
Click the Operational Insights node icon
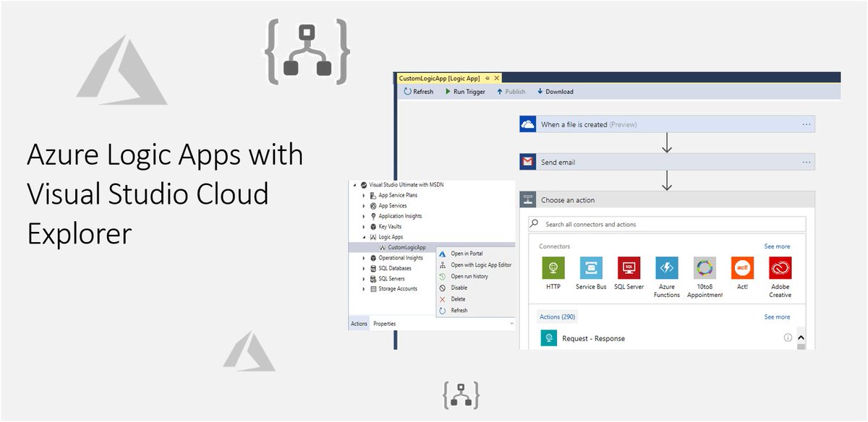(x=373, y=258)
